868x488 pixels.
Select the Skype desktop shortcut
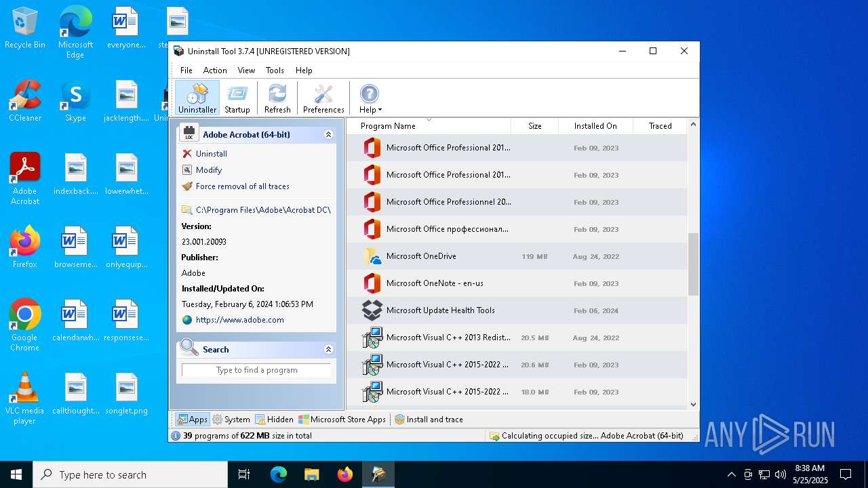click(x=75, y=101)
